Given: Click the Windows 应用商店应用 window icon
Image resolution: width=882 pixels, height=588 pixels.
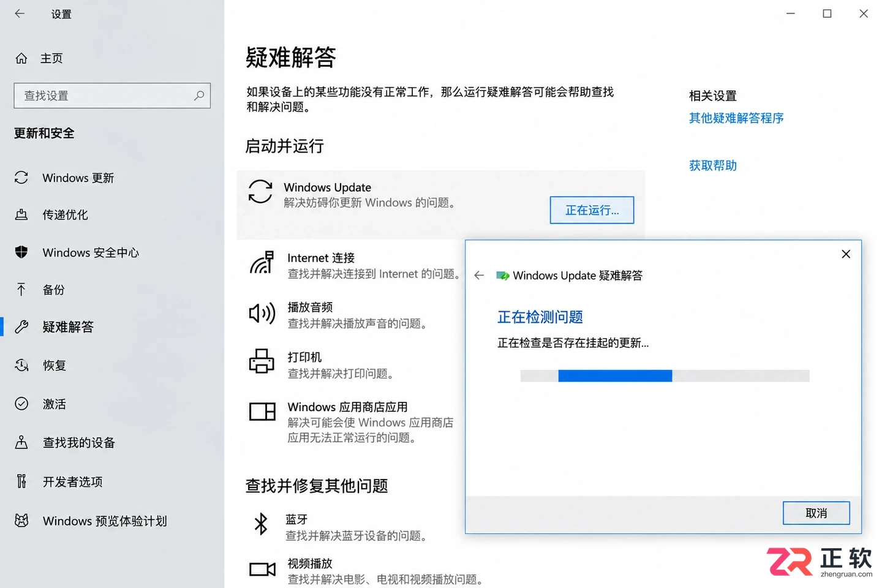Looking at the screenshot, I should point(262,412).
